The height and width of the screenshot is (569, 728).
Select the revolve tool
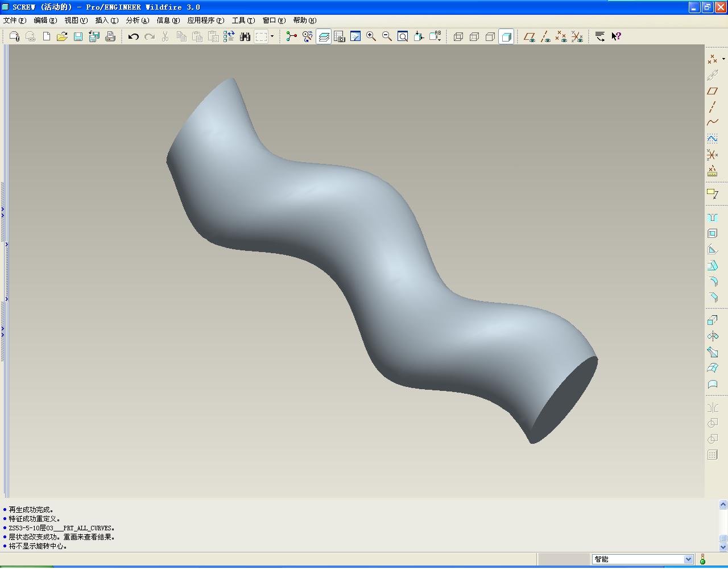coord(712,336)
